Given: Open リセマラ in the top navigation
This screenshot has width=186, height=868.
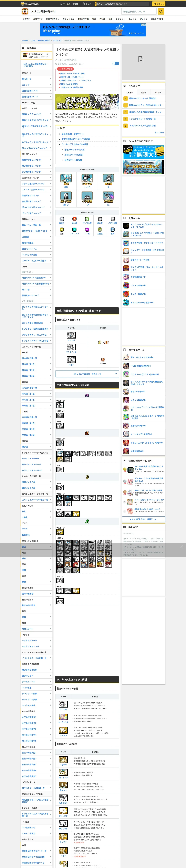Looking at the screenshot, I should [26, 19].
